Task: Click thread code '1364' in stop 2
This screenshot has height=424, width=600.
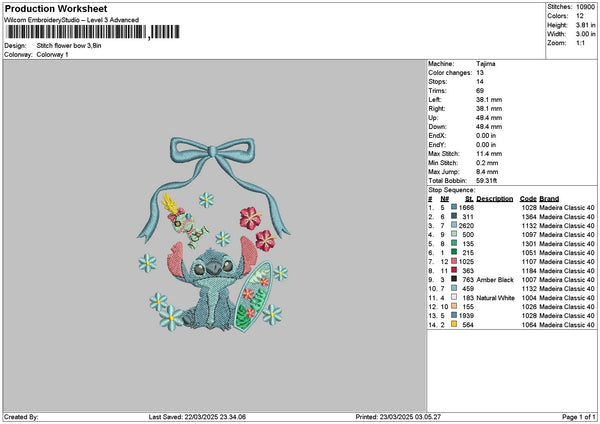Action: pyautogui.click(x=529, y=217)
